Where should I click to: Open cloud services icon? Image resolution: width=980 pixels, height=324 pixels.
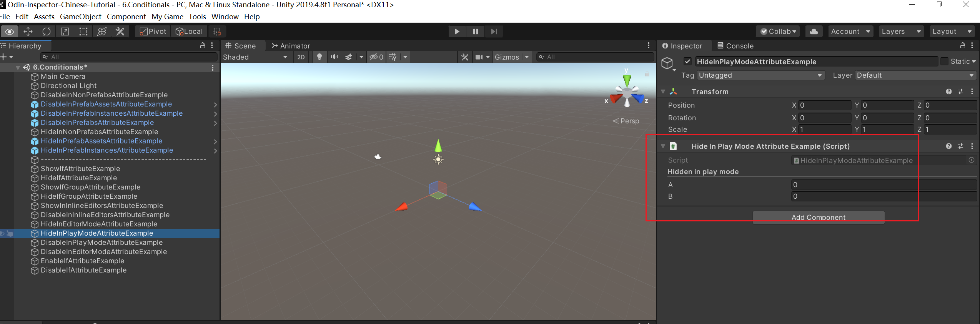(x=814, y=32)
